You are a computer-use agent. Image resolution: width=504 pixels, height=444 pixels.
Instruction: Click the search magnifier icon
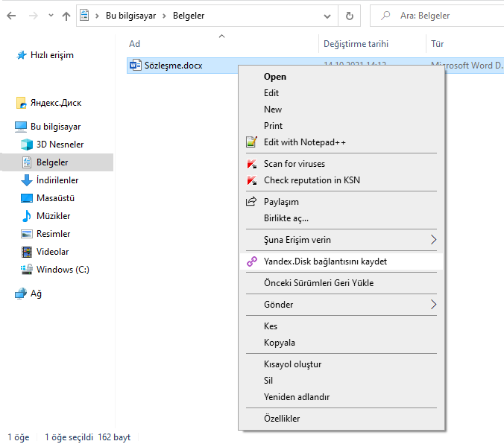[x=385, y=16]
